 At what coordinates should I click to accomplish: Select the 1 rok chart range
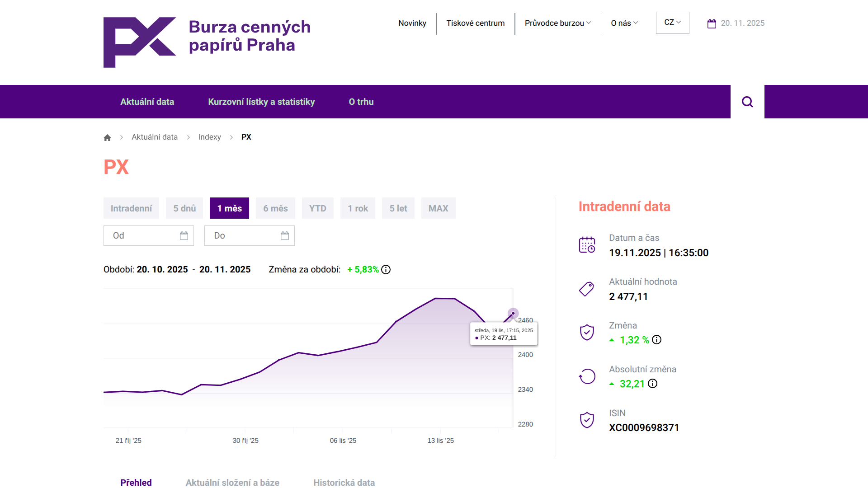click(358, 208)
